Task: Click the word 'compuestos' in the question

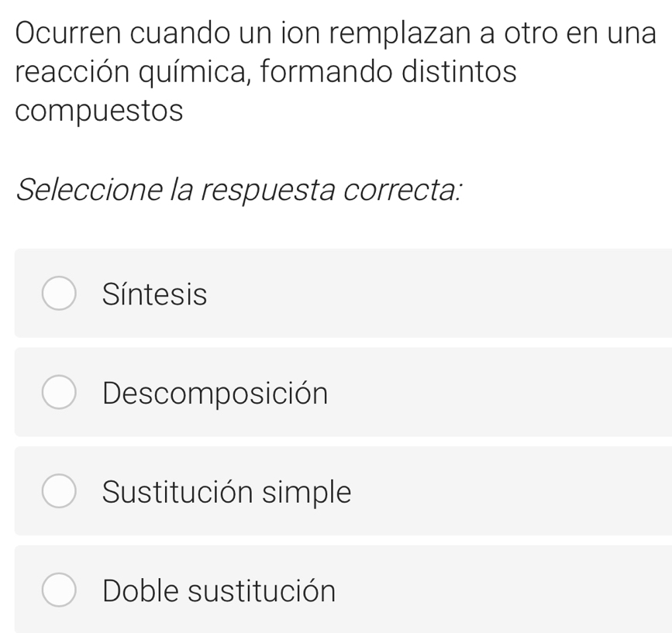Action: tap(99, 110)
